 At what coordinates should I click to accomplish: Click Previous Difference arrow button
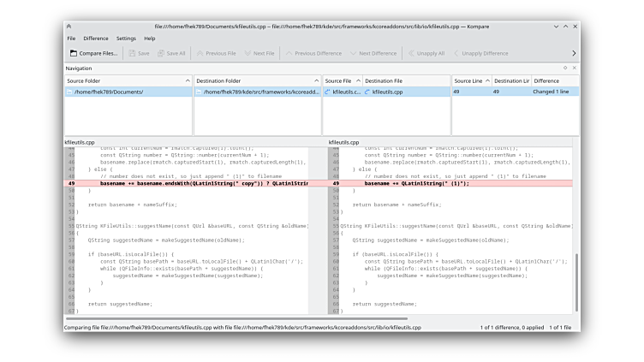click(313, 53)
